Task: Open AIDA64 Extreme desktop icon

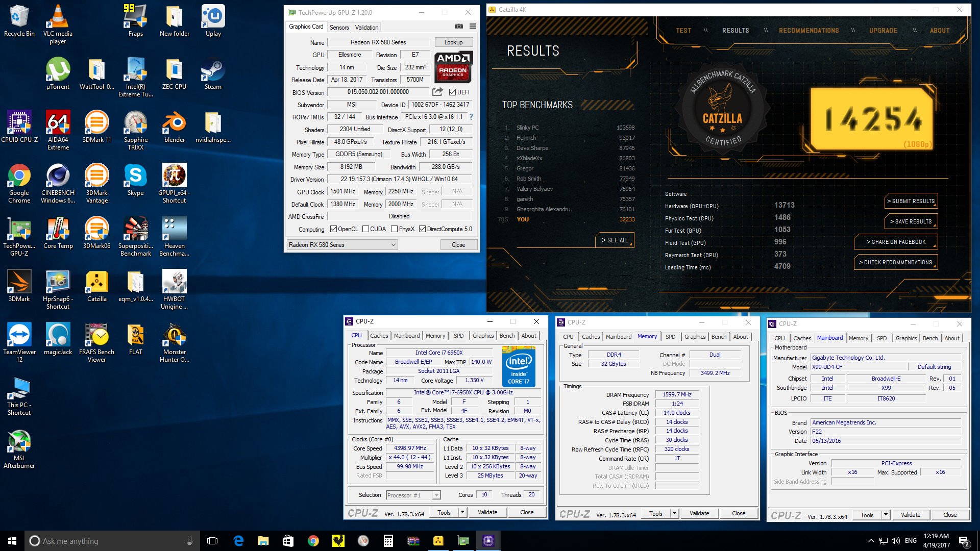Action: click(58, 130)
